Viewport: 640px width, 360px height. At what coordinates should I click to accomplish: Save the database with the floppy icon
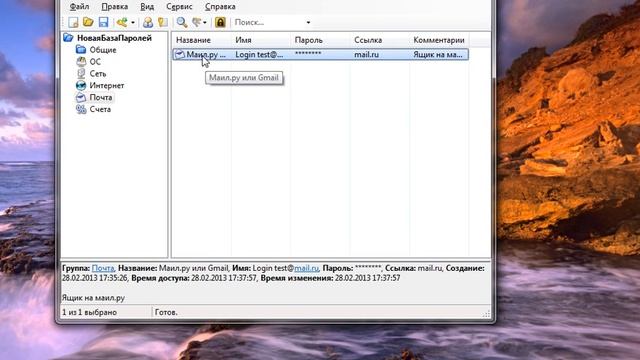(x=103, y=22)
